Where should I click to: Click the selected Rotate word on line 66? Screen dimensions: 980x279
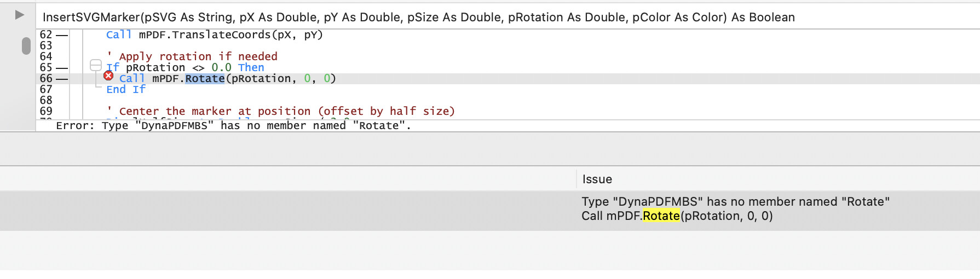coord(205,79)
